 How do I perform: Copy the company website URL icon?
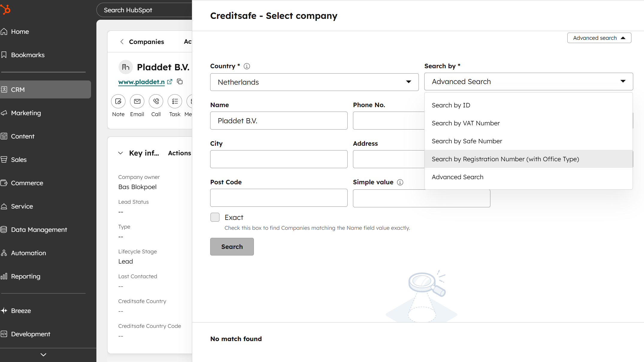pyautogui.click(x=180, y=81)
